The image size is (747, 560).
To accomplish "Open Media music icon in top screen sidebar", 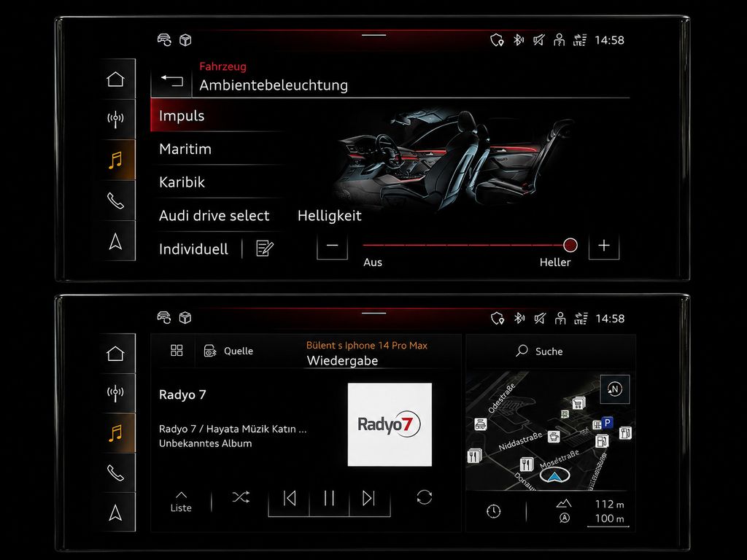I will (116, 160).
